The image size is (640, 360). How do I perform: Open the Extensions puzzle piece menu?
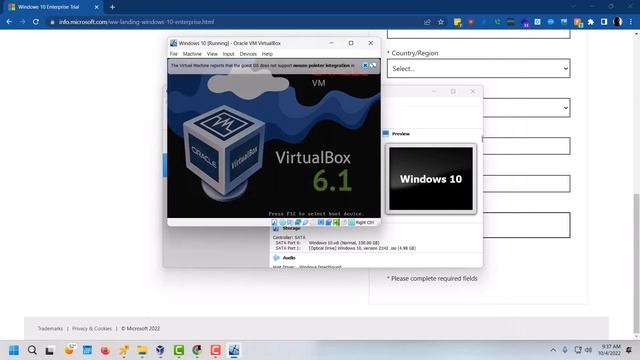click(x=591, y=22)
